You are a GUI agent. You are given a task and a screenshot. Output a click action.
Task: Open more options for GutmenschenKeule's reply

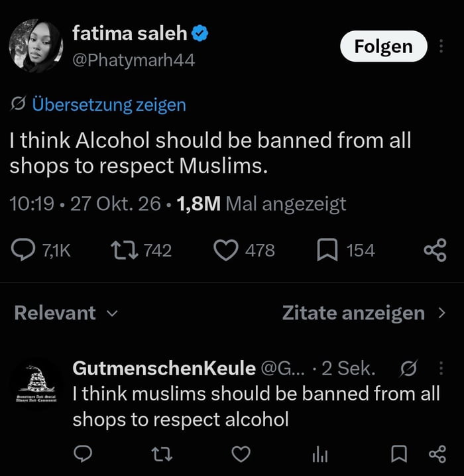coord(441,368)
